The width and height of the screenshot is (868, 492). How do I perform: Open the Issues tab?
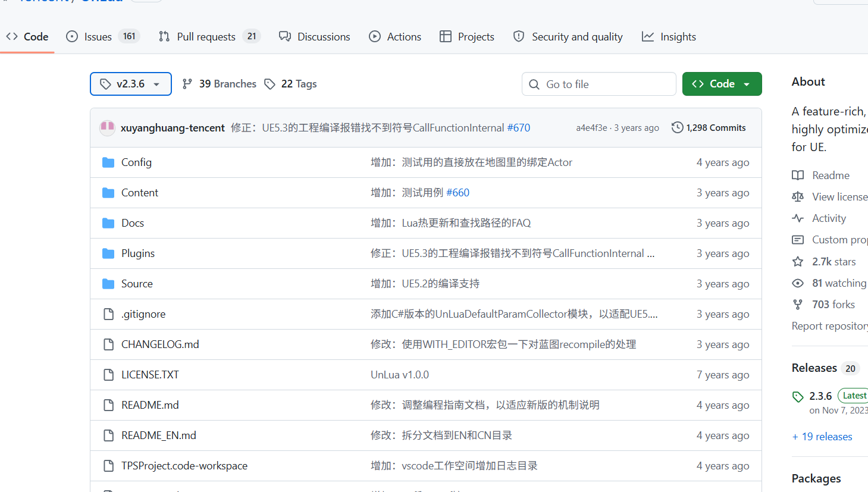coord(104,36)
